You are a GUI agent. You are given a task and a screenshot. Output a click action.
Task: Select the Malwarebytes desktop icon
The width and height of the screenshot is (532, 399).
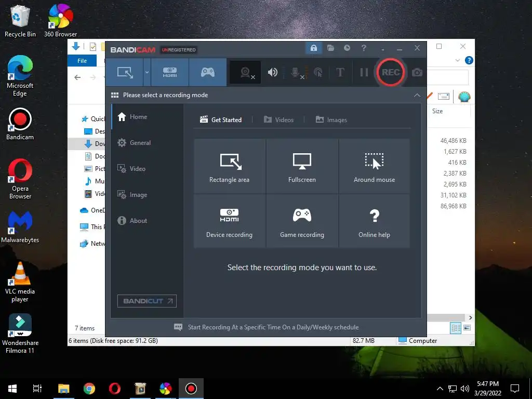coord(20,227)
